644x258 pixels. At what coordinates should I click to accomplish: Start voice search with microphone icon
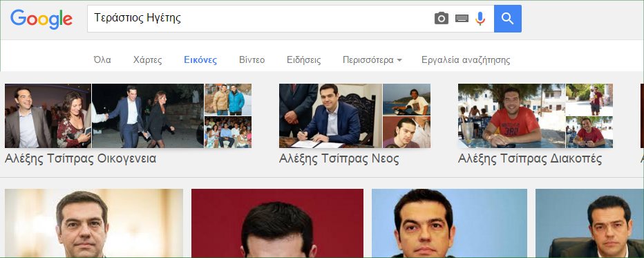[480, 19]
